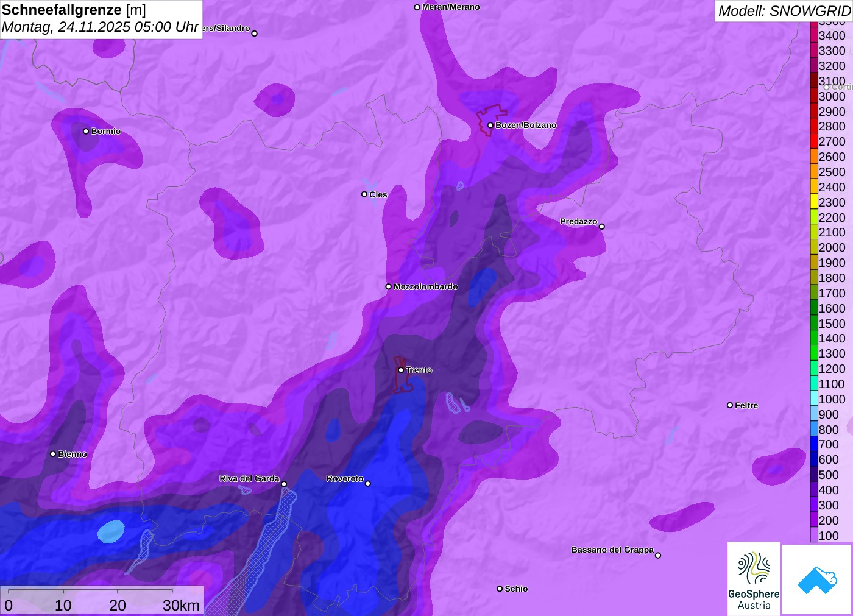Select the Rovereto city marker dot
The width and height of the screenshot is (853, 616).
click(x=368, y=484)
